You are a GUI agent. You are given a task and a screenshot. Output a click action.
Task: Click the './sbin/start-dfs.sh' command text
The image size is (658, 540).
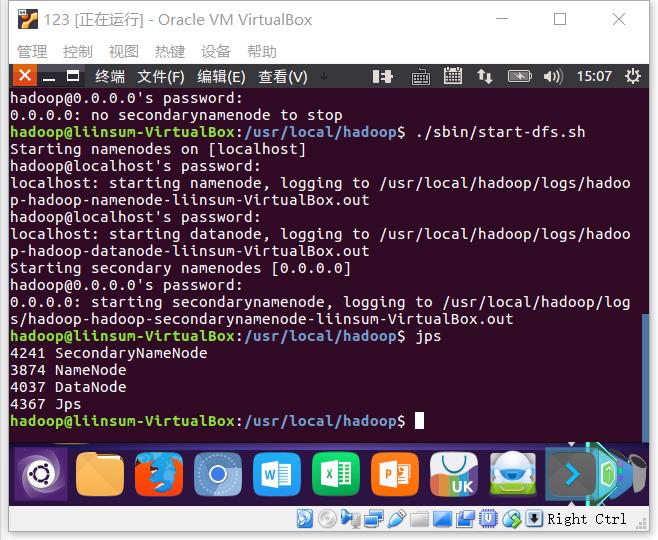coord(500,132)
